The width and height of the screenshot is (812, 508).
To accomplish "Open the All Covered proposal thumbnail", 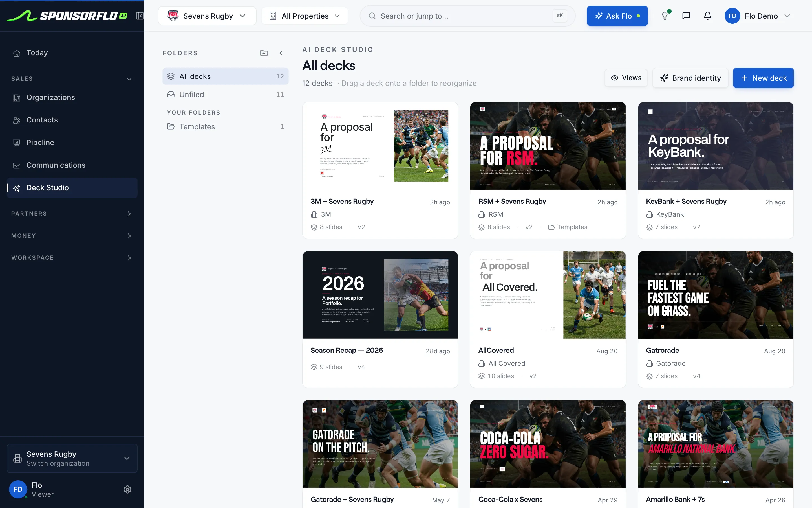I will 548,295.
